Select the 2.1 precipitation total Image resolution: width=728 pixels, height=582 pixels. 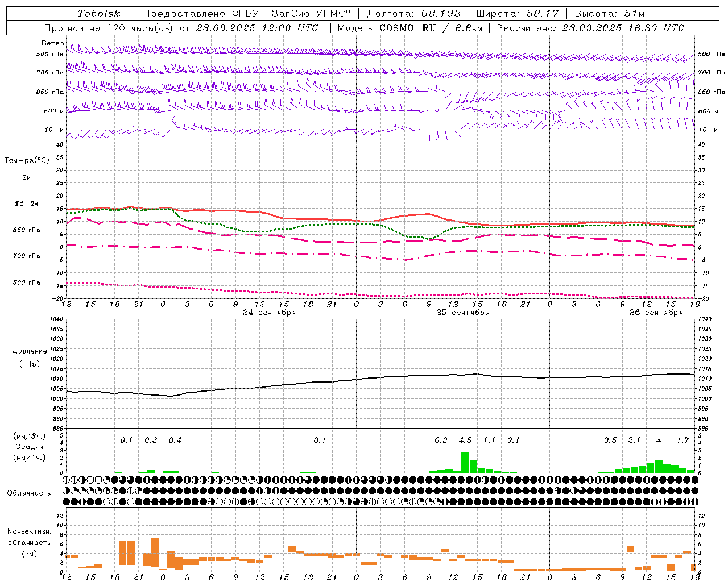(x=634, y=440)
